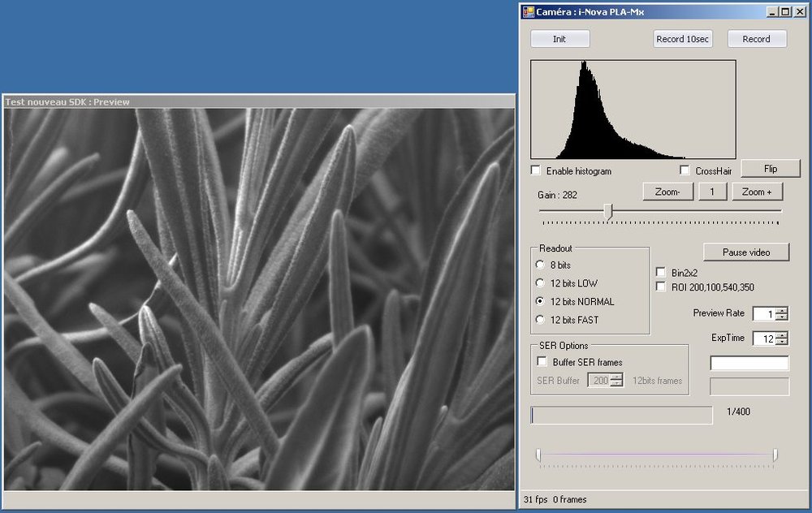Click the histogram graph display

tap(633, 110)
